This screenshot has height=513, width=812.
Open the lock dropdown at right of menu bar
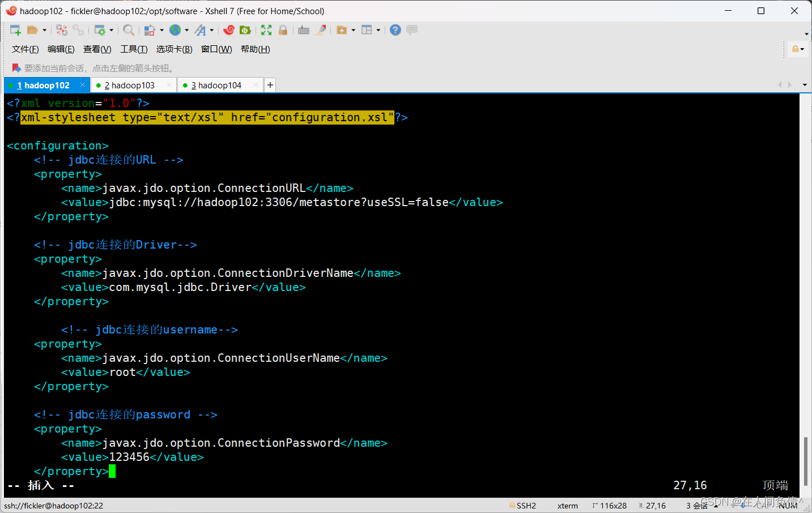(798, 49)
